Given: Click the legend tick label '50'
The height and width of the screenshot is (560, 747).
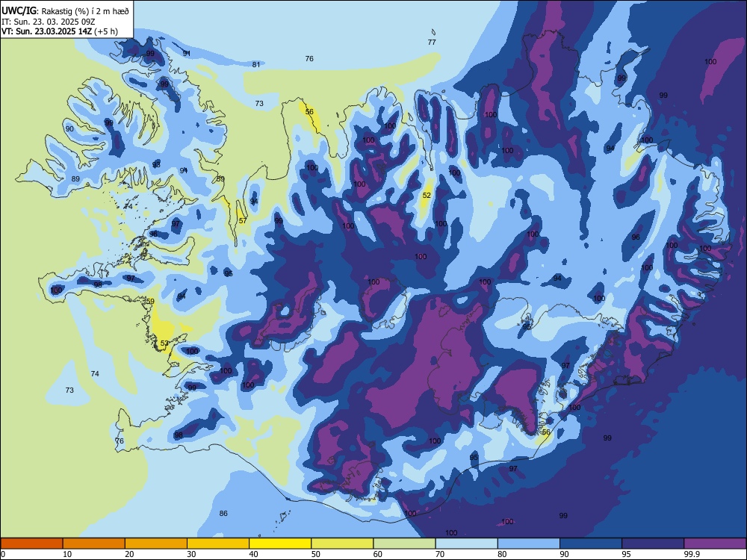Looking at the screenshot, I should pos(315,554).
